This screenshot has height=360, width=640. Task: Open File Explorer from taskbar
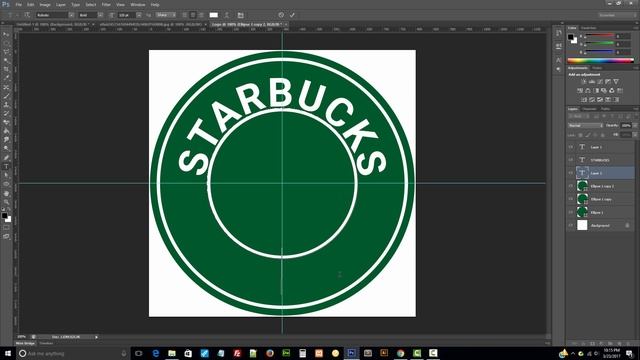[172, 353]
